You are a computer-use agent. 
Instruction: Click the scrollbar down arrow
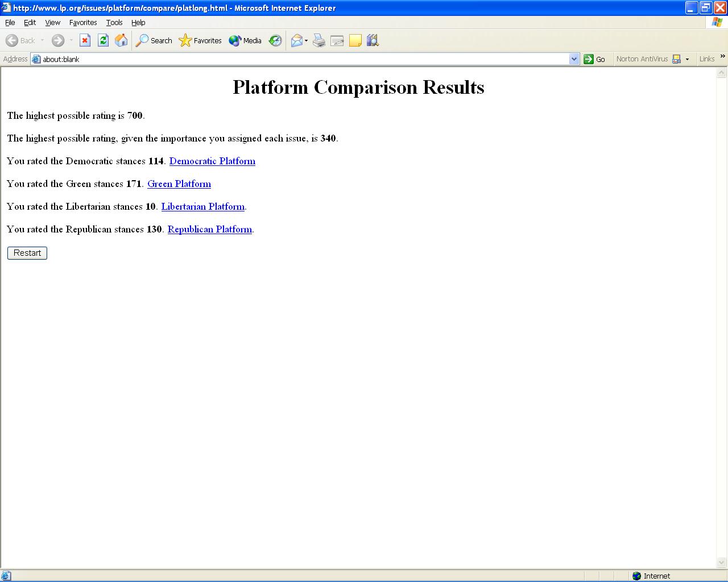point(722,563)
